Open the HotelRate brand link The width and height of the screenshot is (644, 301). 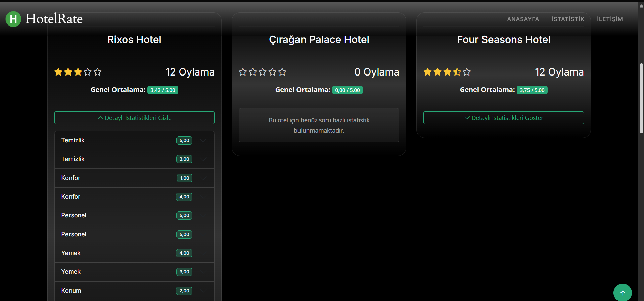coord(44,19)
